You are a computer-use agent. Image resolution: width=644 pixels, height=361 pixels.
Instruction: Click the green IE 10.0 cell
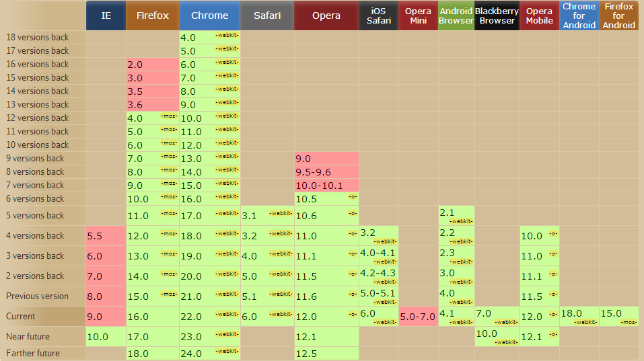pos(106,336)
